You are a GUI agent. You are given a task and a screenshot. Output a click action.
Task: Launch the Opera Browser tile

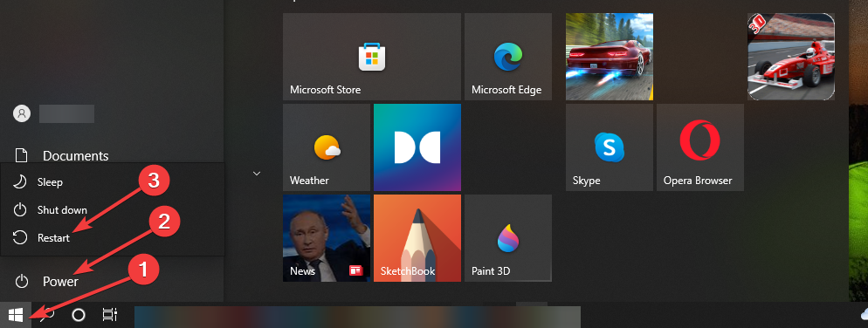(699, 147)
